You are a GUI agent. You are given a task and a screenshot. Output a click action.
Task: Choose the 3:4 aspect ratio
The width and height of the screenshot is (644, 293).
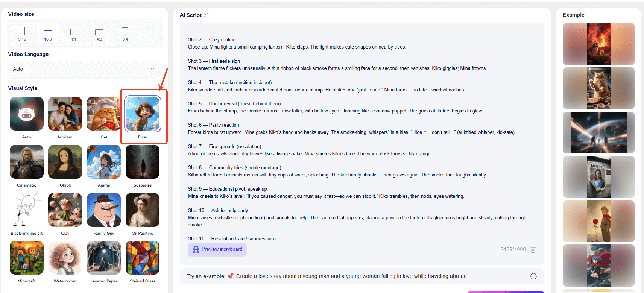(x=125, y=33)
